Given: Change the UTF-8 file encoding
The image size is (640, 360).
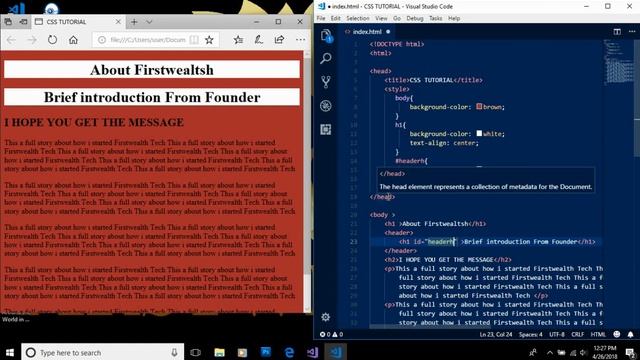Looking at the screenshot, I should click(x=557, y=334).
